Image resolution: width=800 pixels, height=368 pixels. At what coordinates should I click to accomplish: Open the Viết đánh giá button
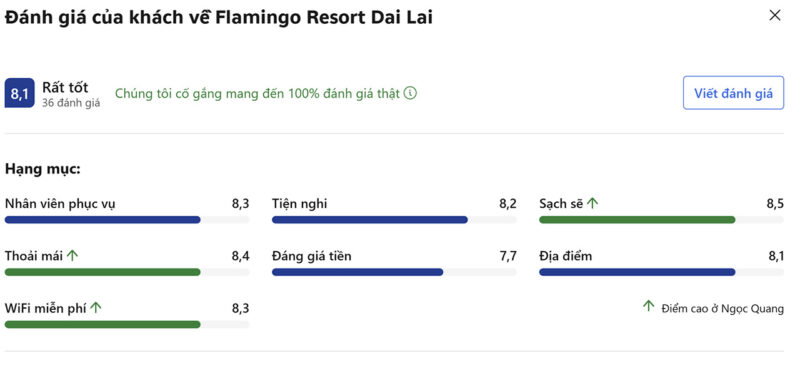coord(733,93)
